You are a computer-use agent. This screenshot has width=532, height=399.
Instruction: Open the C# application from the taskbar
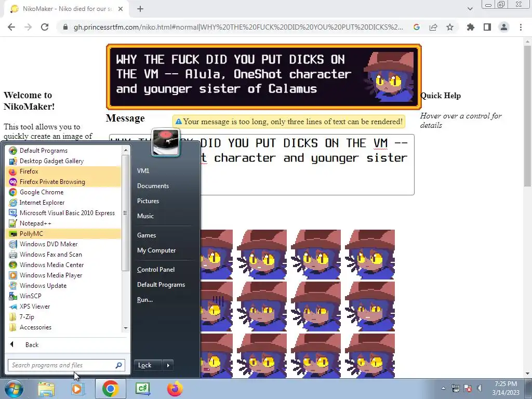(143, 389)
